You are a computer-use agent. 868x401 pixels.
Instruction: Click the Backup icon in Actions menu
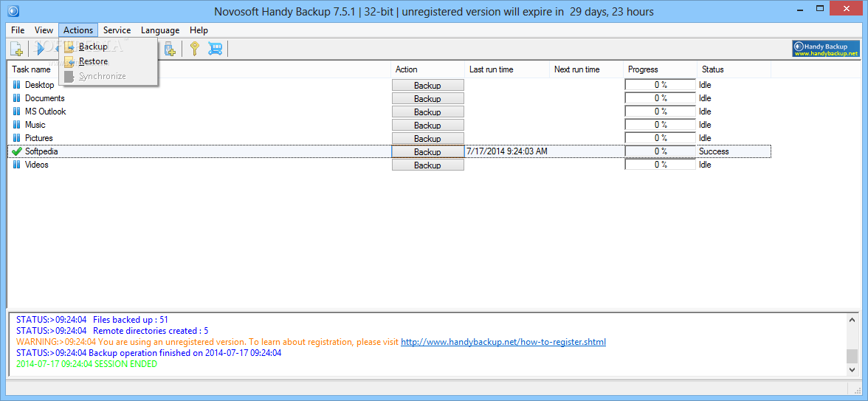69,47
